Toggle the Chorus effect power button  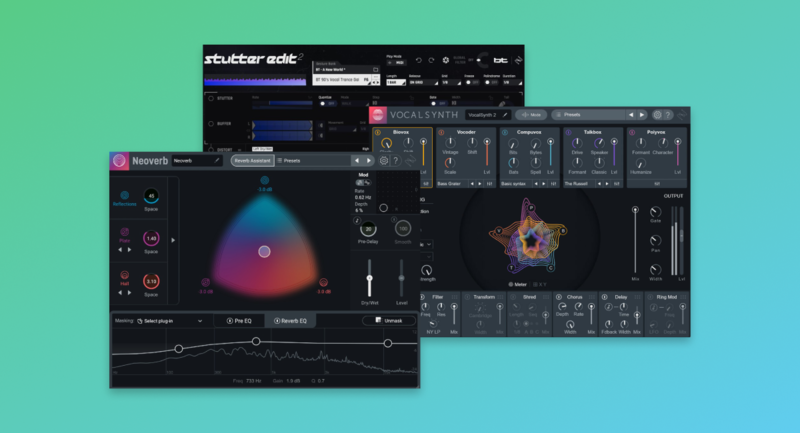(559, 297)
